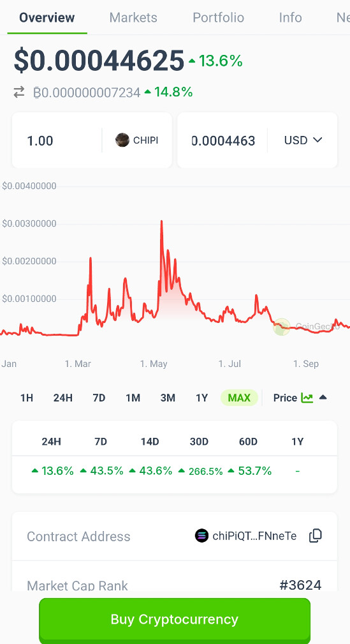350x644 pixels.
Task: Click the Solana chain icon next to contract
Action: point(201,535)
